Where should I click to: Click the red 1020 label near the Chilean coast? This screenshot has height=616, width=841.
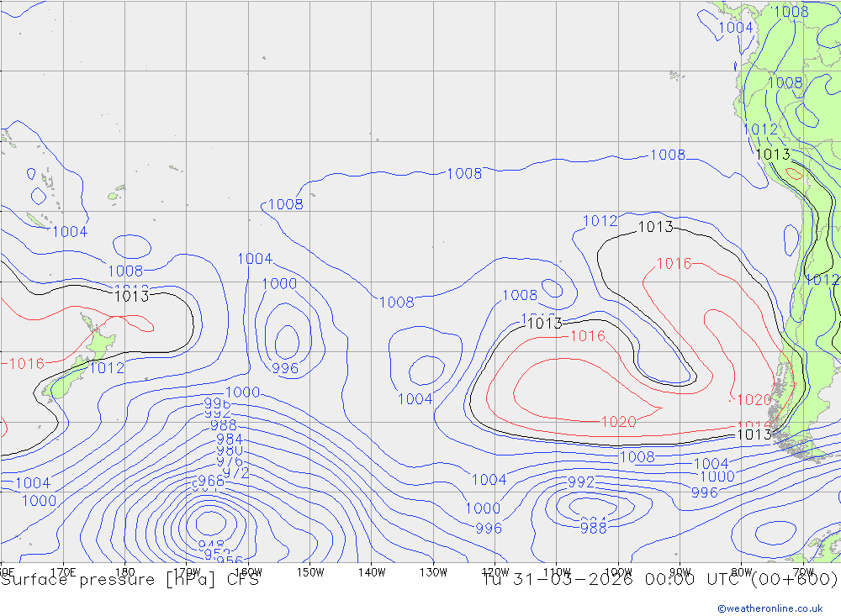[x=754, y=399]
